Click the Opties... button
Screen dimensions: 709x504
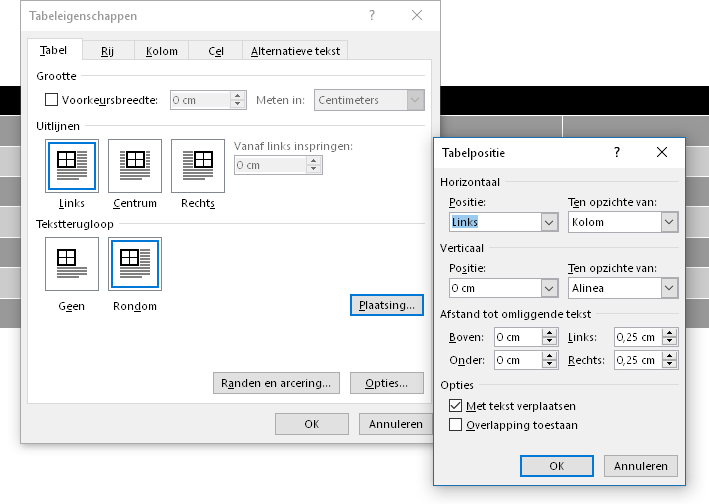[387, 383]
